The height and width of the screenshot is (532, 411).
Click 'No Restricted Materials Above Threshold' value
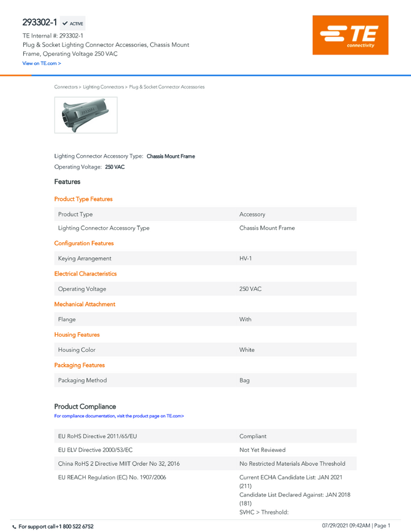[x=292, y=464]
